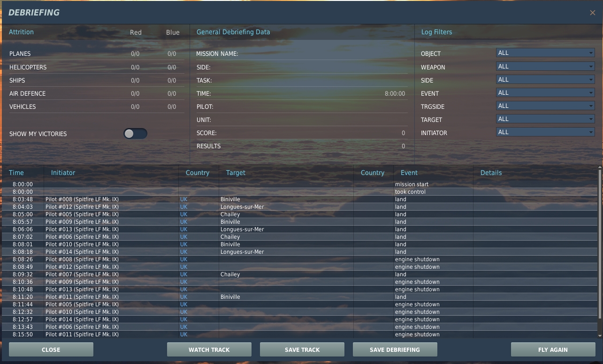This screenshot has height=364, width=603.
Task: Open the INITIATOR filter dropdown
Action: pos(545,132)
